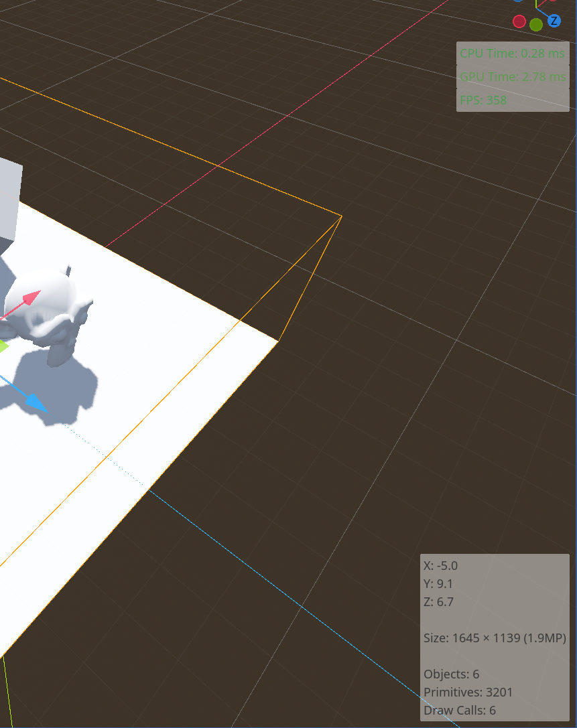This screenshot has height=728, width=577.
Task: Click the red X-axis arrow of the move gizmo
Action: coord(31,297)
